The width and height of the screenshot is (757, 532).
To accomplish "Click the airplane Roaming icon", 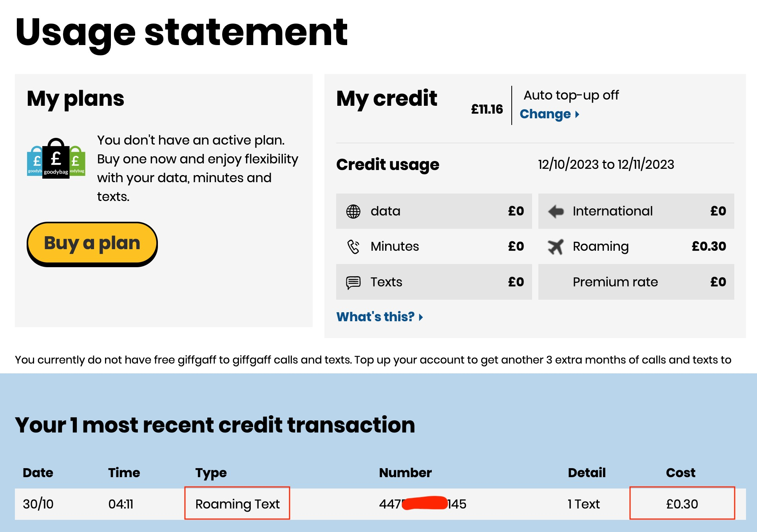I will point(556,247).
